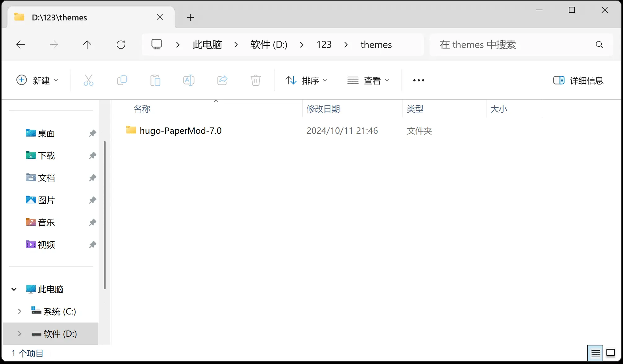The width and height of the screenshot is (623, 364).
Task: Go up one folder level
Action: (87, 45)
